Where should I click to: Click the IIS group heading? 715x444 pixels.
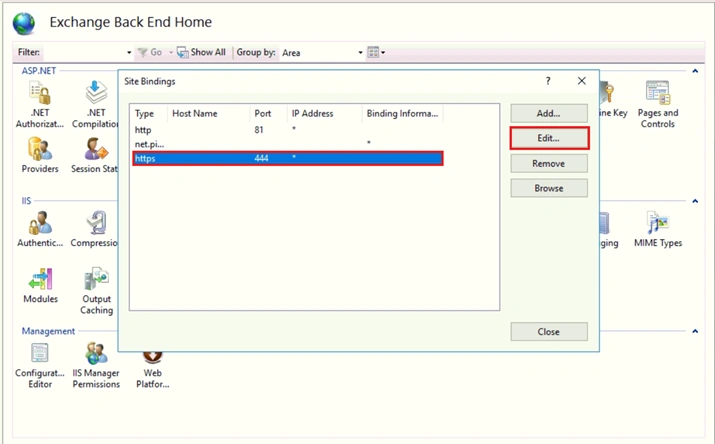click(26, 201)
